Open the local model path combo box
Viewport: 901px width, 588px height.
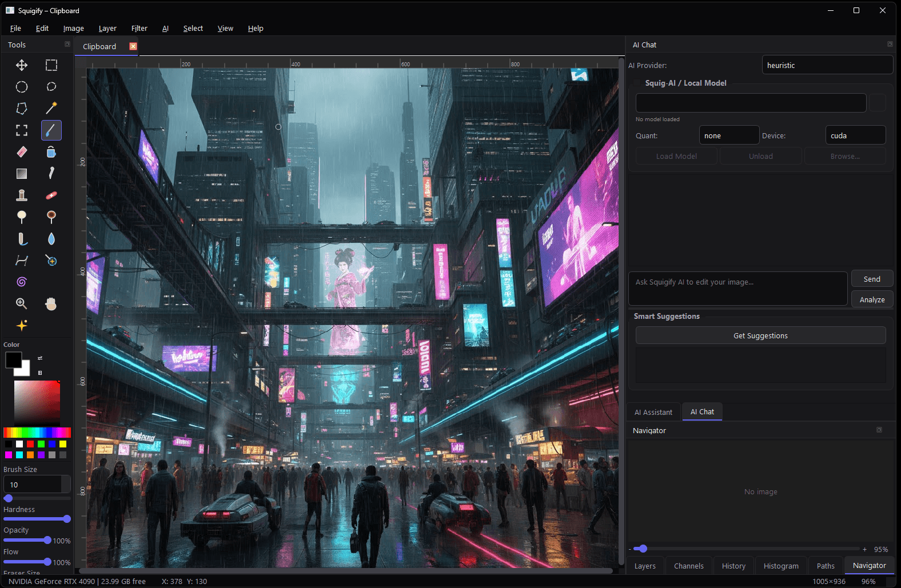point(751,103)
